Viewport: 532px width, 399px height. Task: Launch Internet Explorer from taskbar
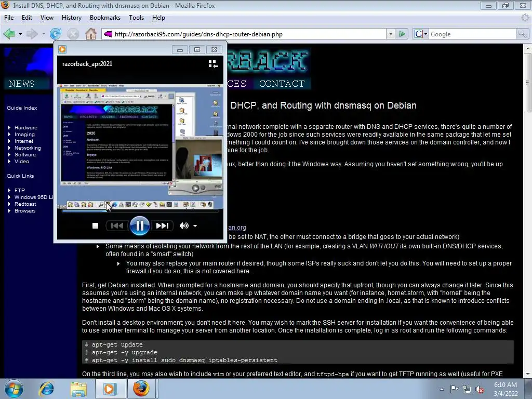click(46, 389)
